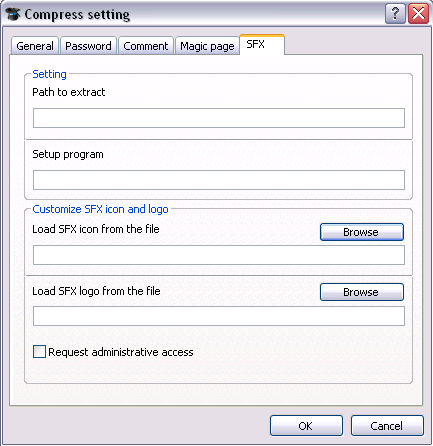
Task: Click the Customize SFX icon and logo heading
Action: click(100, 209)
